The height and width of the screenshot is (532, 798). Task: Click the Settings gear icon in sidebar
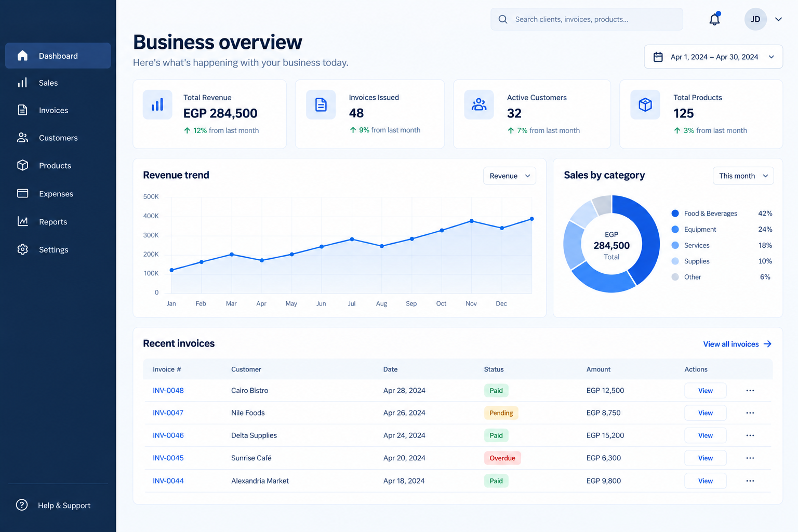22,249
